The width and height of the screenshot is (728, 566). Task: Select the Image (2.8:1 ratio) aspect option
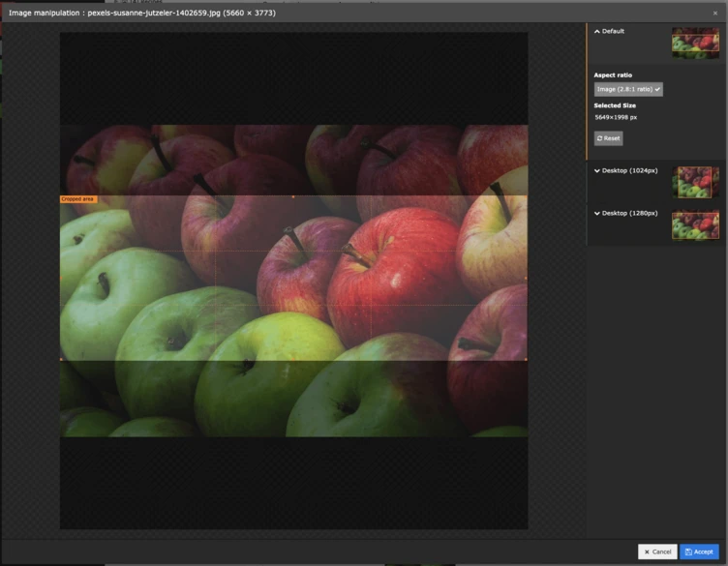click(x=628, y=89)
